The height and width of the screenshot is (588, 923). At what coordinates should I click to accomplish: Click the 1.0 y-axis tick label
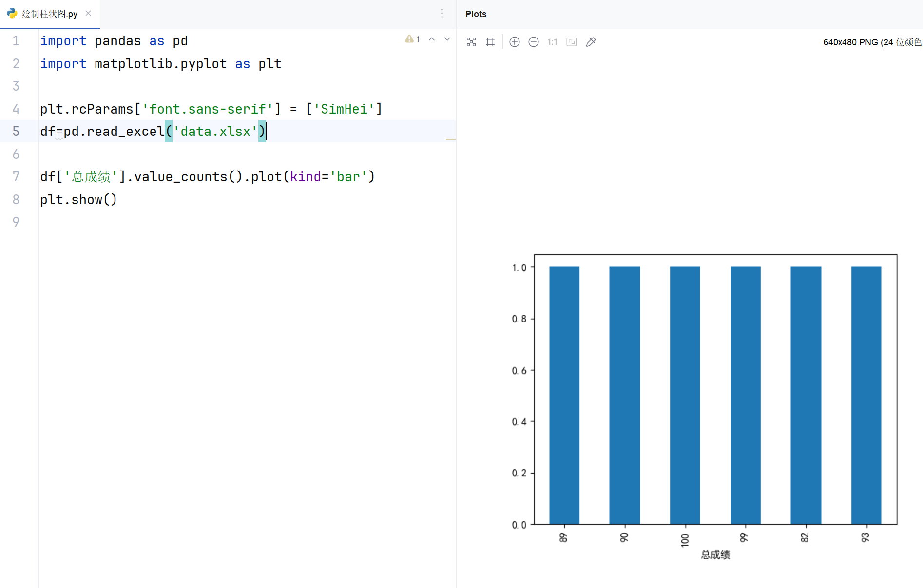[519, 267]
